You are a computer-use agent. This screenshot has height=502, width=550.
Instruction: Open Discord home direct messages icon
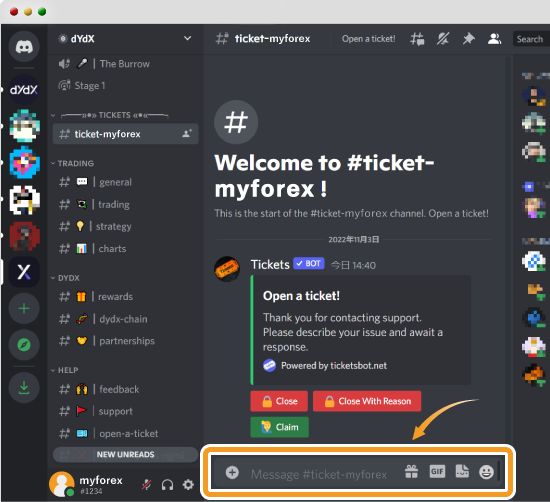coord(24,46)
